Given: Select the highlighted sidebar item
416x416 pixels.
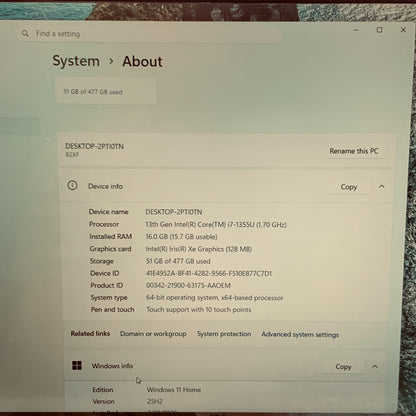Looking at the screenshot, I should point(20,126).
